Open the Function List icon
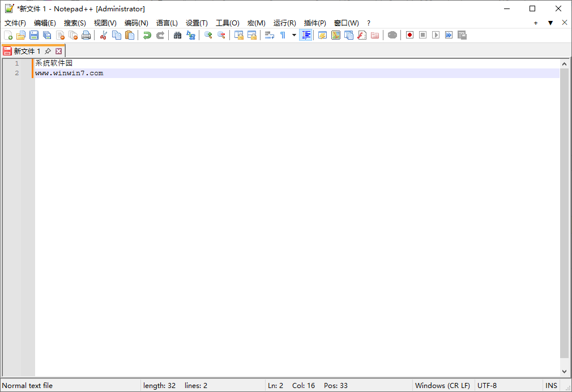 point(362,35)
